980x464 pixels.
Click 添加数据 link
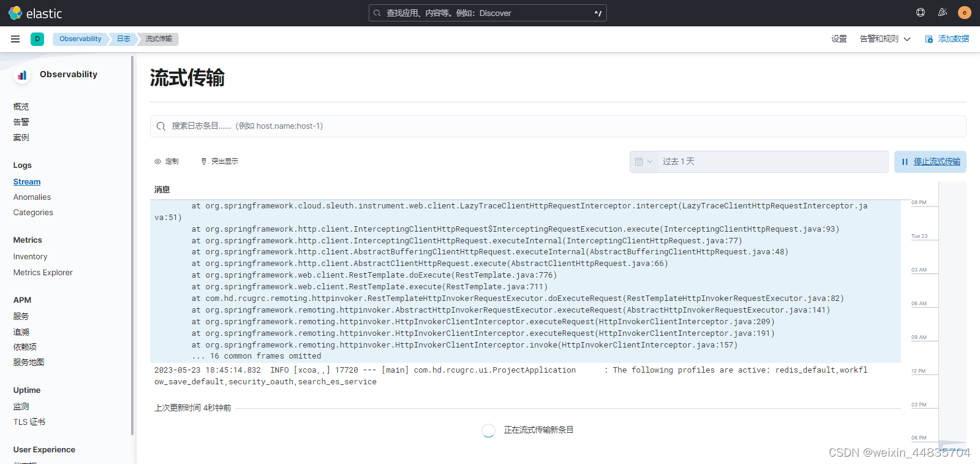[x=953, y=39]
